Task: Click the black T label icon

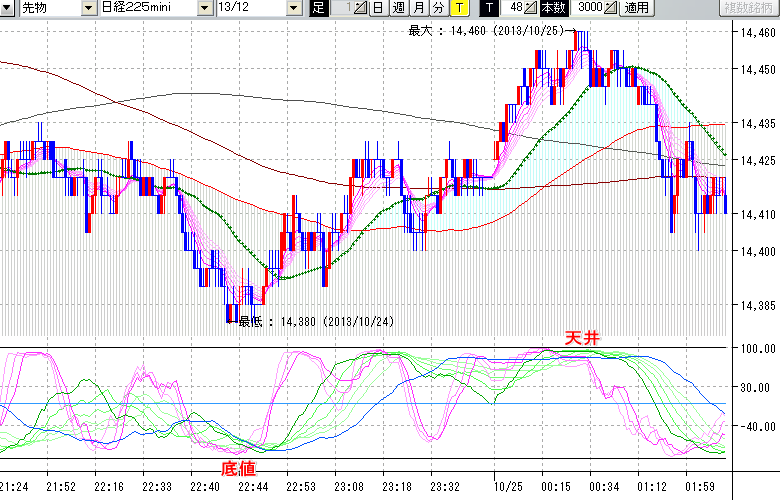Action: pos(489,8)
